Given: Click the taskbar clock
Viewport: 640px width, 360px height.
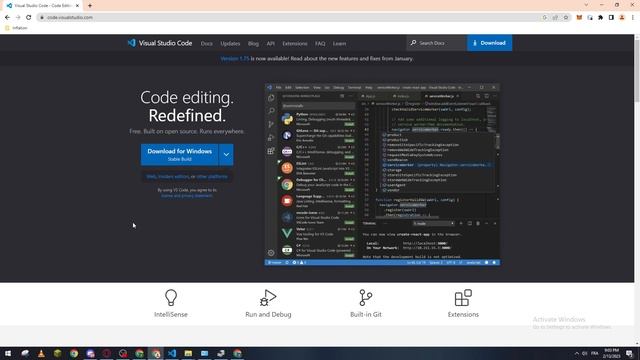Looking at the screenshot, I should [611, 353].
